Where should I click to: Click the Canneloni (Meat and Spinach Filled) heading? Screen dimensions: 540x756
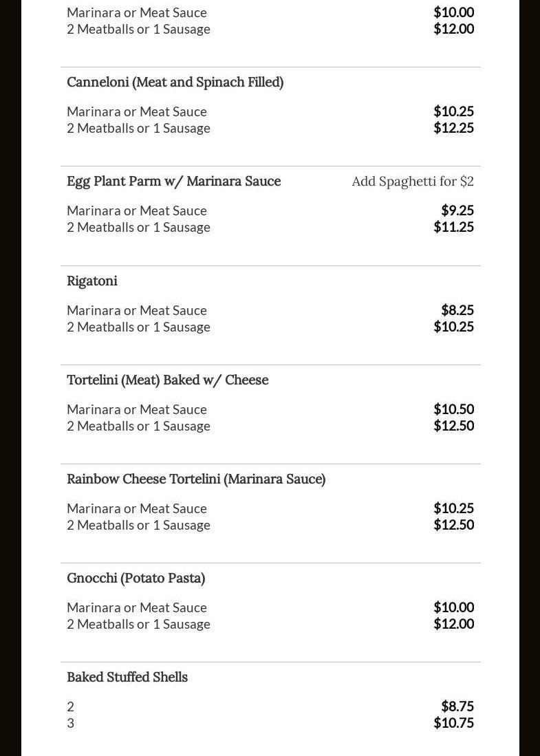coord(175,83)
